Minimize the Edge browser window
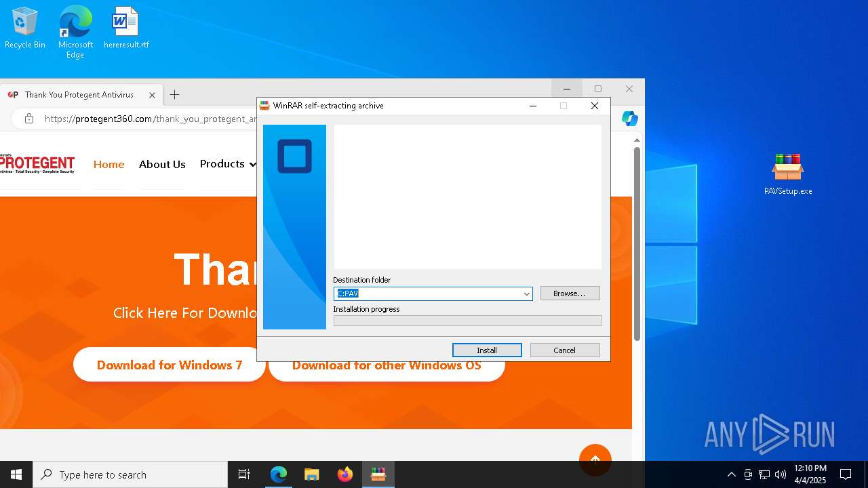Screen dimensions: 868x488 567,89
